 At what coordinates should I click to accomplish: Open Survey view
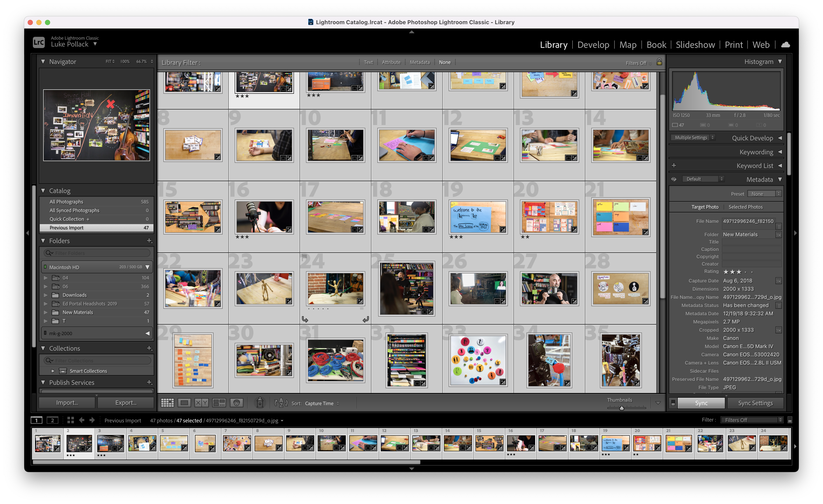219,403
